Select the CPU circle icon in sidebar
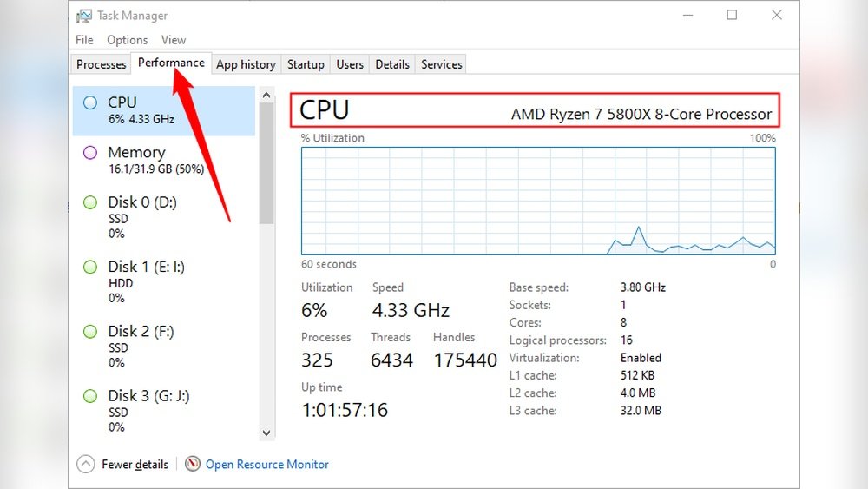 pyautogui.click(x=90, y=102)
